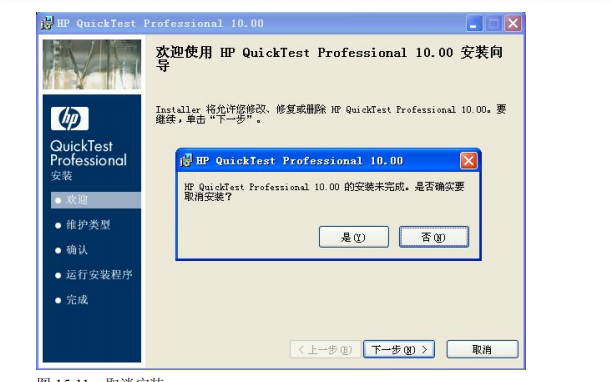The width and height of the screenshot is (612, 382).
Task: Select the 运行安装程序 step in sidebar
Action: tap(94, 275)
